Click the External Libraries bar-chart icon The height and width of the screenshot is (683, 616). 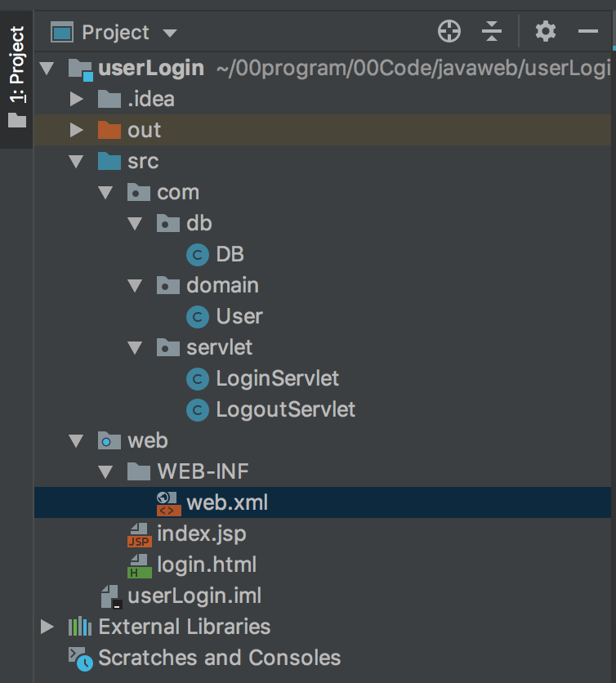click(80, 627)
